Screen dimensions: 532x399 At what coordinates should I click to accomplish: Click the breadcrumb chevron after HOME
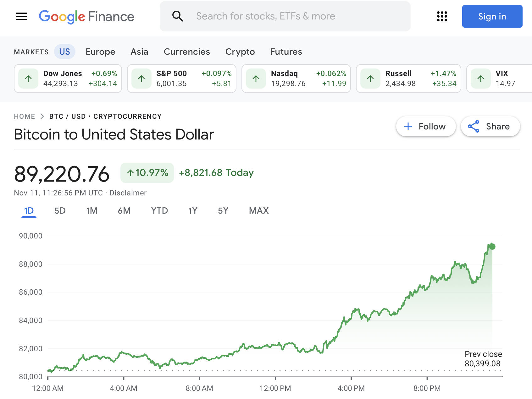(42, 117)
